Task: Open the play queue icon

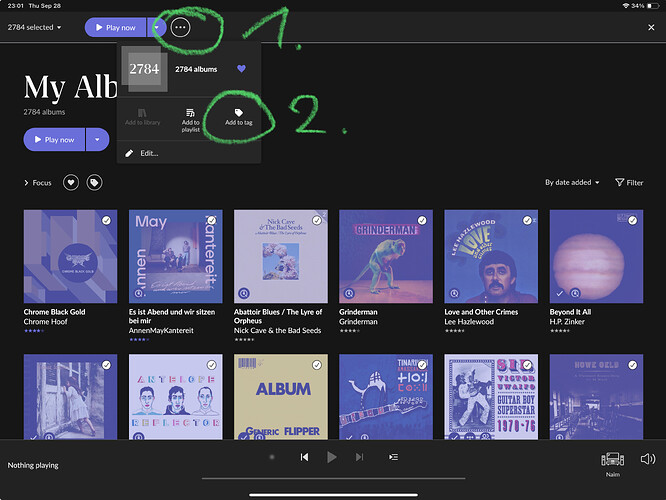Action: pyautogui.click(x=393, y=457)
